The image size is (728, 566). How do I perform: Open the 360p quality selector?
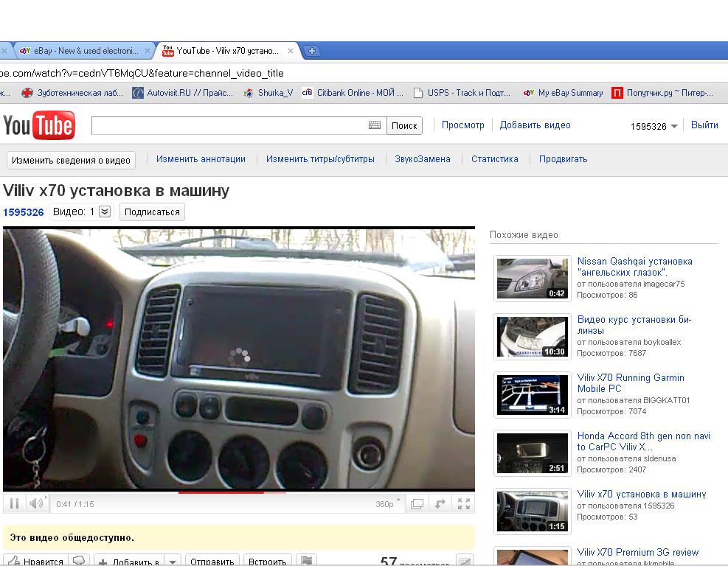[388, 504]
